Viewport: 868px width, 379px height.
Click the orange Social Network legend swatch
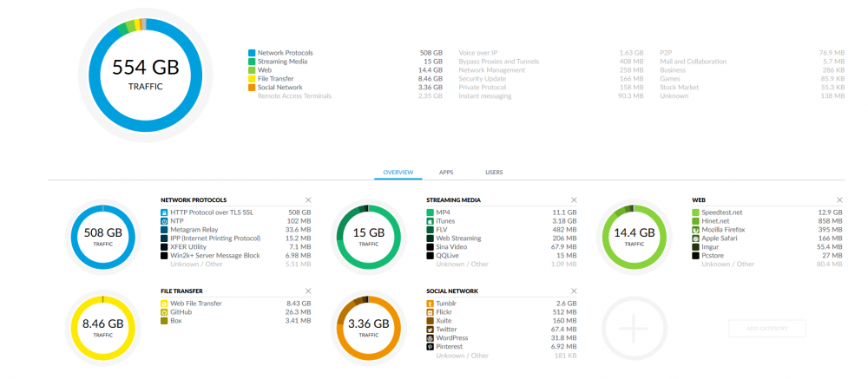coord(252,88)
